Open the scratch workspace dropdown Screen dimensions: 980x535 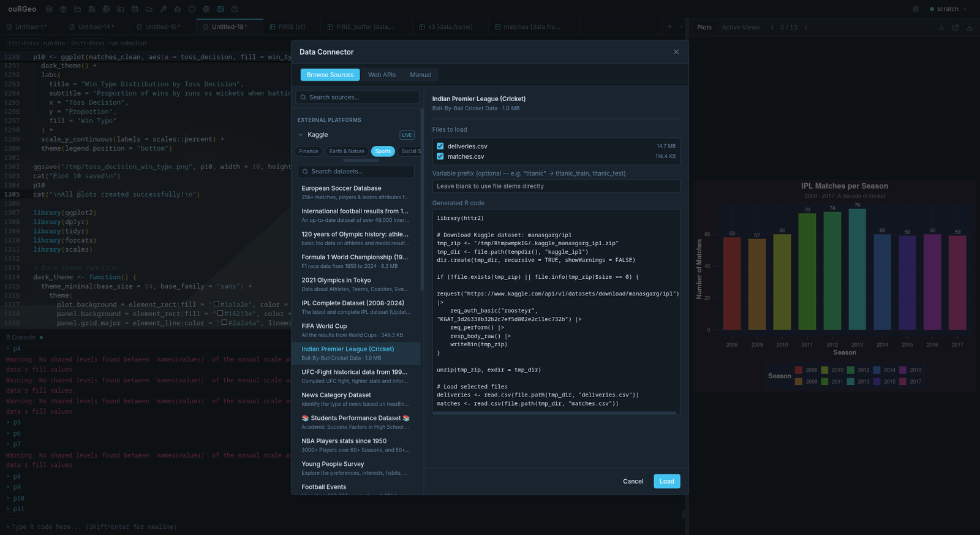click(x=948, y=9)
